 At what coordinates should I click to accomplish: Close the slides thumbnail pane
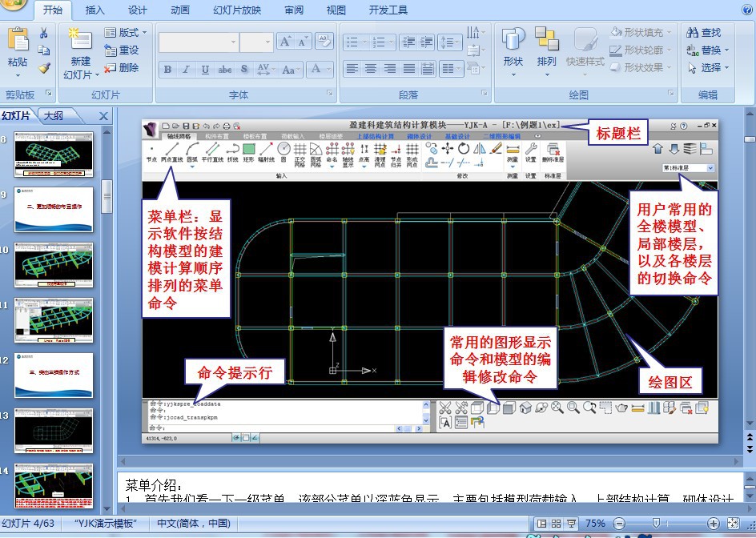tap(103, 116)
